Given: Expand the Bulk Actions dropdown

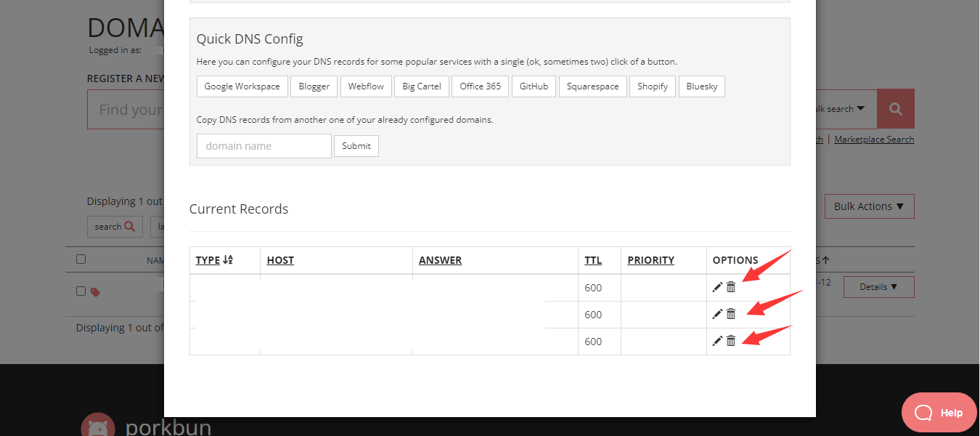Looking at the screenshot, I should click(869, 206).
